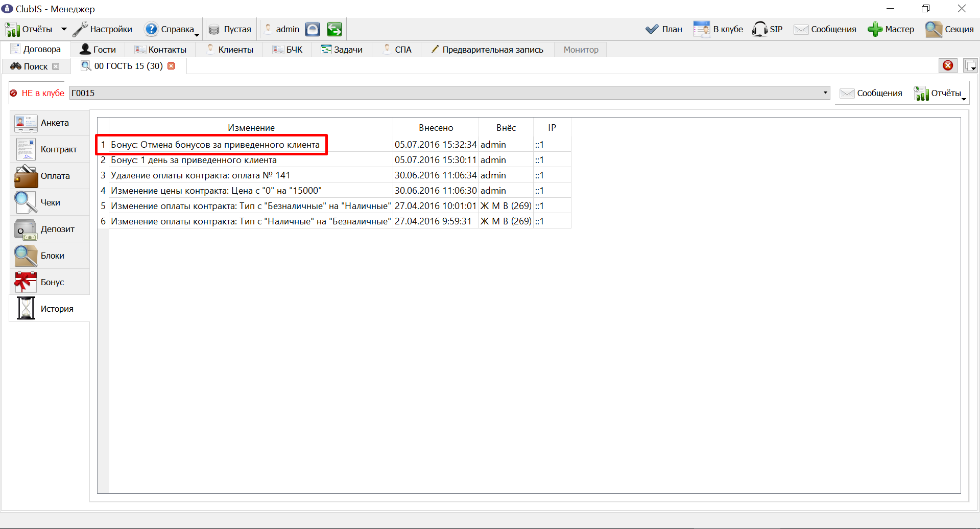This screenshot has height=529, width=980.
Task: Click the red close-all tabs button
Action: 948,65
